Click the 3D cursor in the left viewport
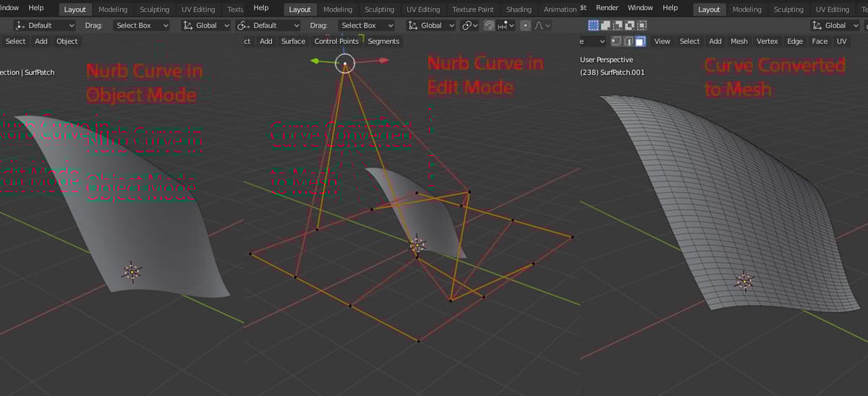 click(132, 272)
